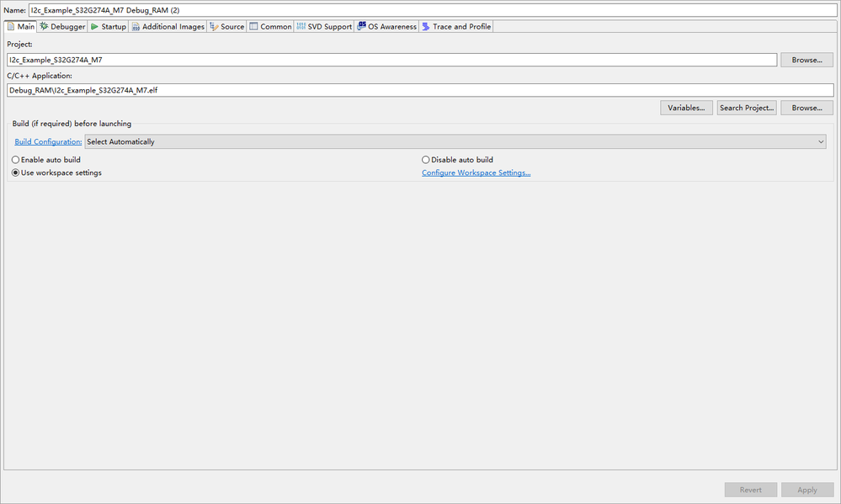Click the SVD Support tab binary icon
Screen dimensions: 841x504
tap(301, 26)
